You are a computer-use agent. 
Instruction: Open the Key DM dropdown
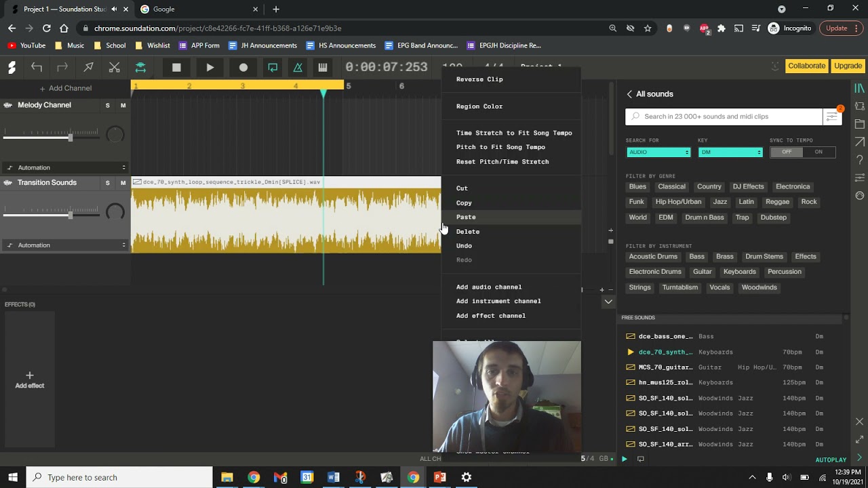pos(730,152)
